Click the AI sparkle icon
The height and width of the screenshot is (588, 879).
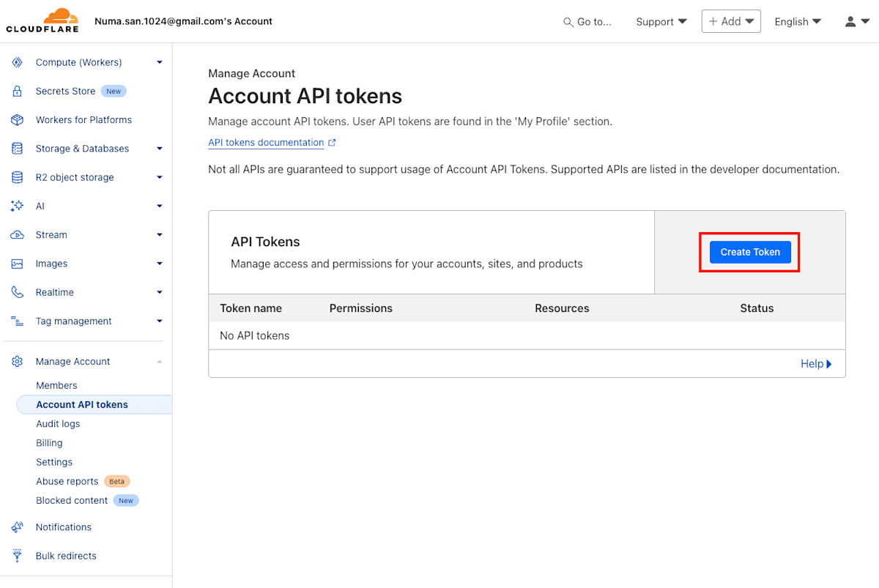[17, 206]
